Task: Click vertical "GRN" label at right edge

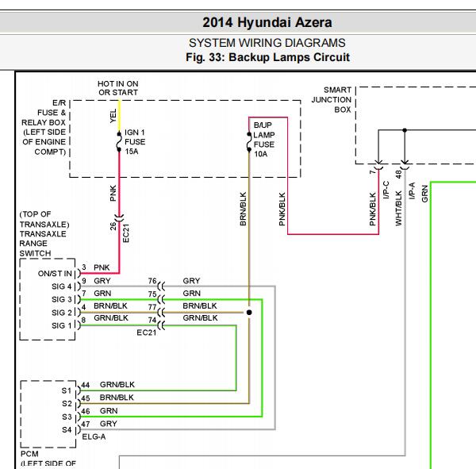Action: coord(424,194)
